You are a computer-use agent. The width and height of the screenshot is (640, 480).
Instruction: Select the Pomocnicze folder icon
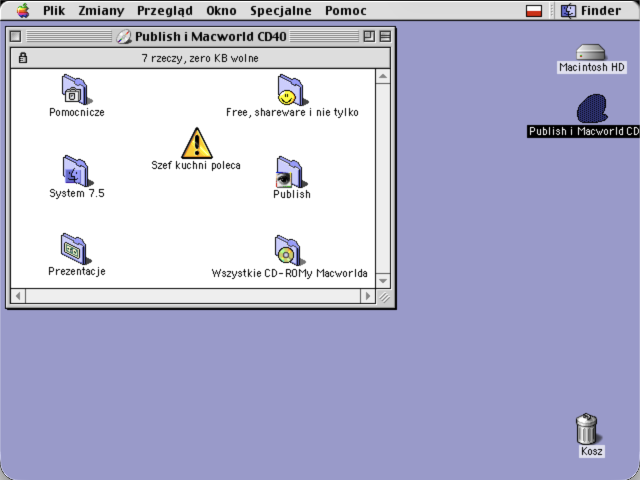click(x=77, y=89)
